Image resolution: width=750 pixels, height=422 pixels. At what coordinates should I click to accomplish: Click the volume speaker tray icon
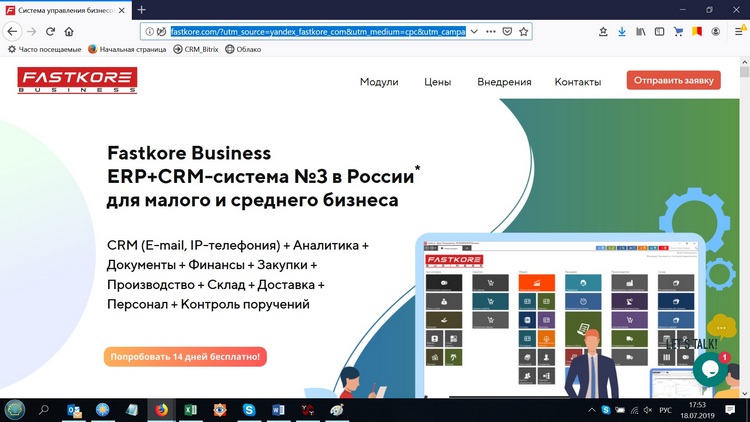point(648,410)
